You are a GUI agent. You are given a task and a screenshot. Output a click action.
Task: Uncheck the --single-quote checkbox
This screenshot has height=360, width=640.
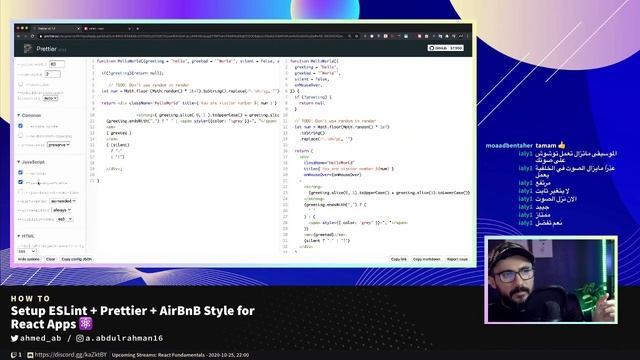(20, 126)
